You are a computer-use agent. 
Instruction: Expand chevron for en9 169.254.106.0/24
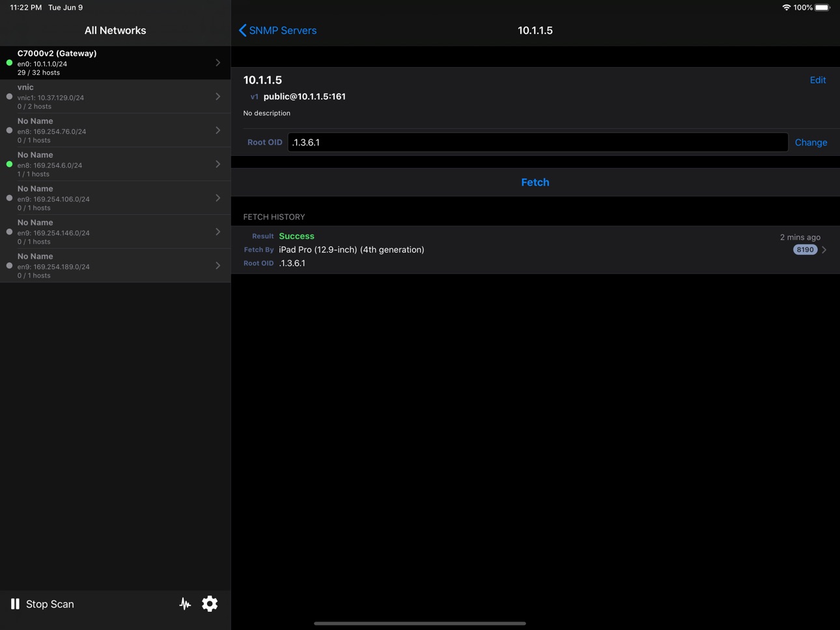(x=218, y=198)
